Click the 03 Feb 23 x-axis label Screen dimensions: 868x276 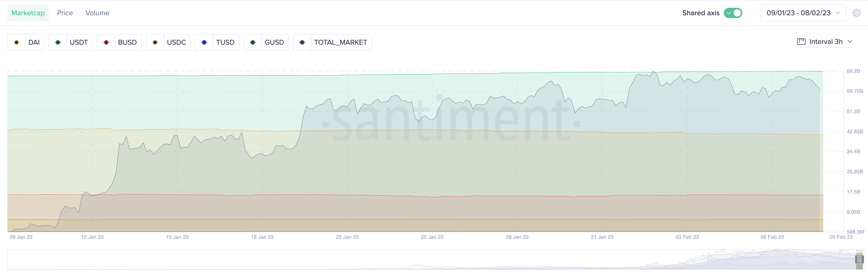pyautogui.click(x=687, y=237)
